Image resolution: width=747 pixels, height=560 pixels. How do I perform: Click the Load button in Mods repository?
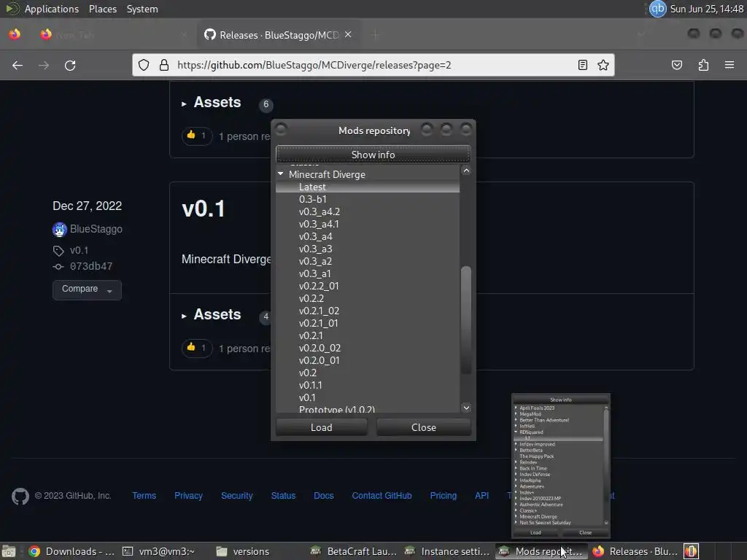click(x=322, y=427)
